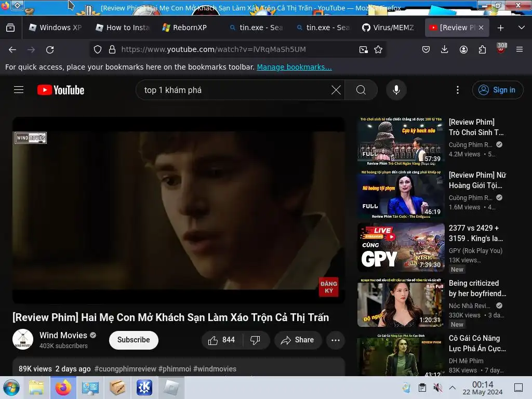Reload the current YouTube page
Viewport: 532px width, 399px height.
(50, 50)
